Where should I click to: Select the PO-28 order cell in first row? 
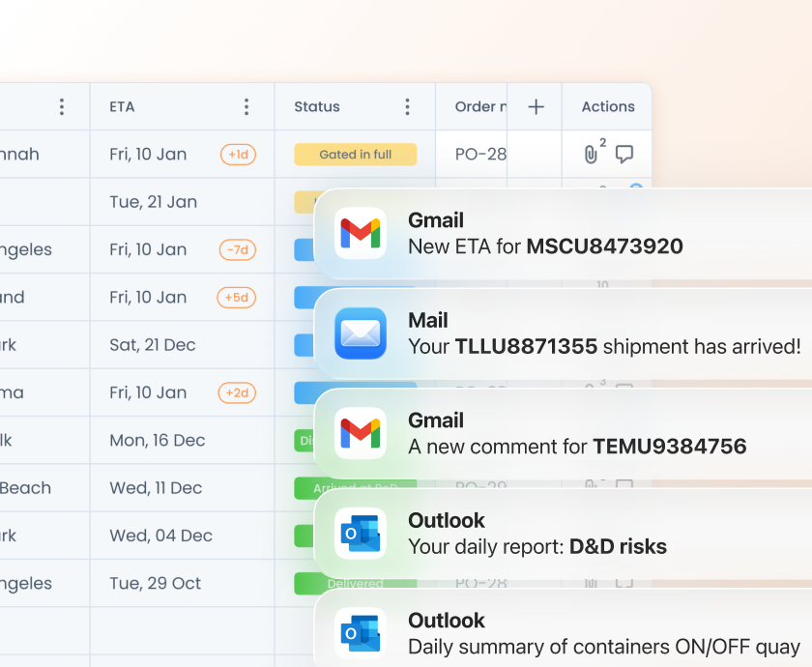click(x=472, y=155)
